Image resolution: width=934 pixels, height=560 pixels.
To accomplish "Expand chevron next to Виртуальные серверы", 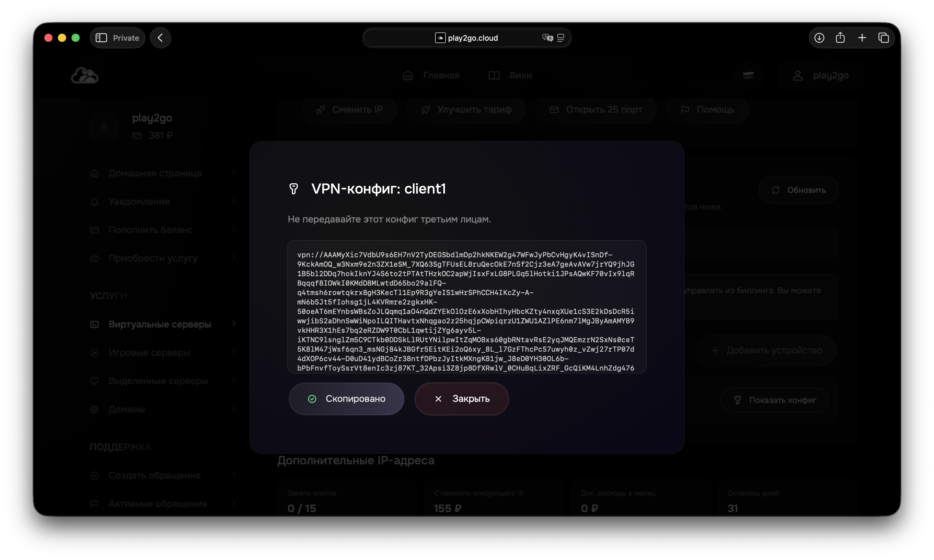I will click(x=234, y=323).
